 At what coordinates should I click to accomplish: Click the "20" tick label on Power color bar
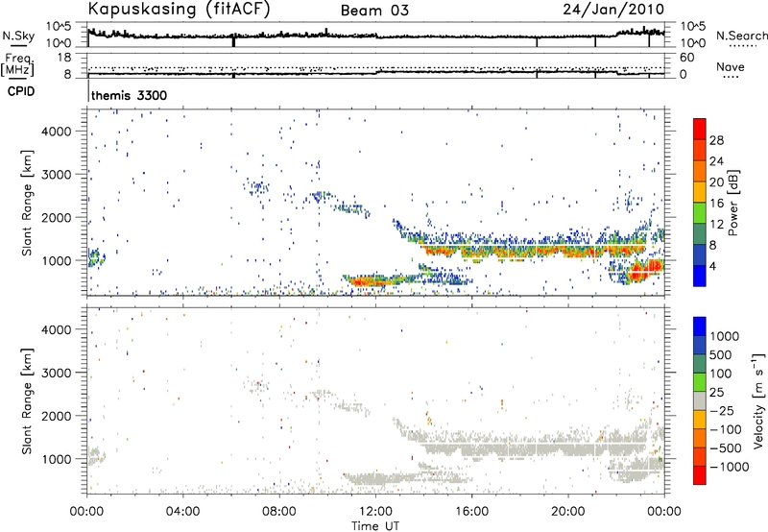point(716,182)
